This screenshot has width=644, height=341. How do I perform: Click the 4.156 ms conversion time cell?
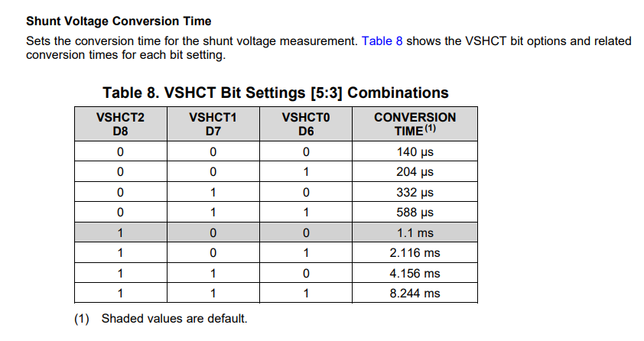[415, 273]
